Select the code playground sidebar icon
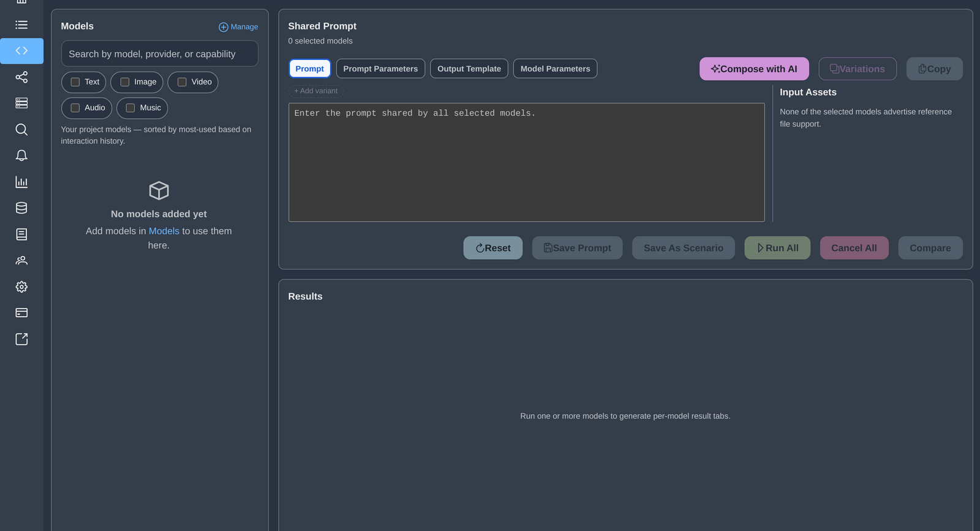The image size is (980, 531). [x=21, y=51]
